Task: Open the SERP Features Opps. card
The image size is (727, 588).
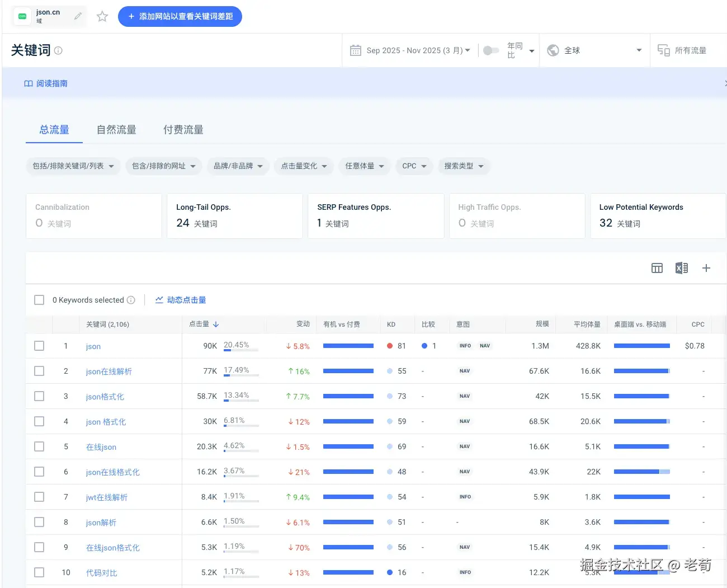Action: 376,216
